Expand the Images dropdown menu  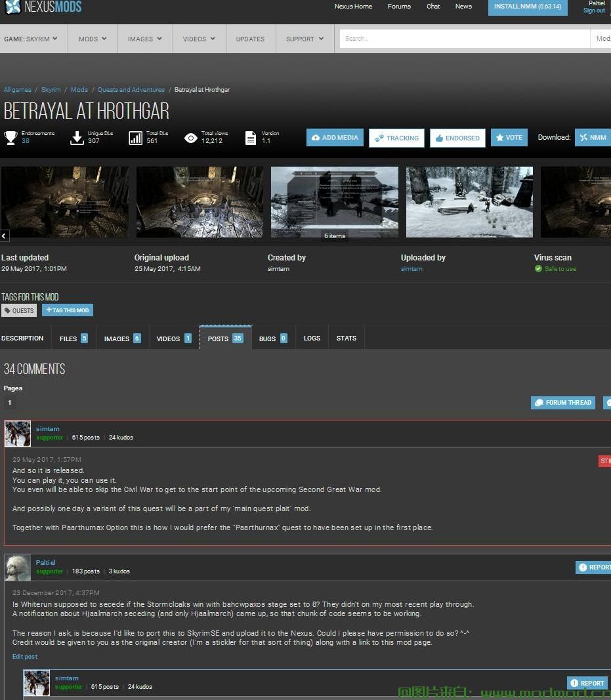click(x=144, y=39)
